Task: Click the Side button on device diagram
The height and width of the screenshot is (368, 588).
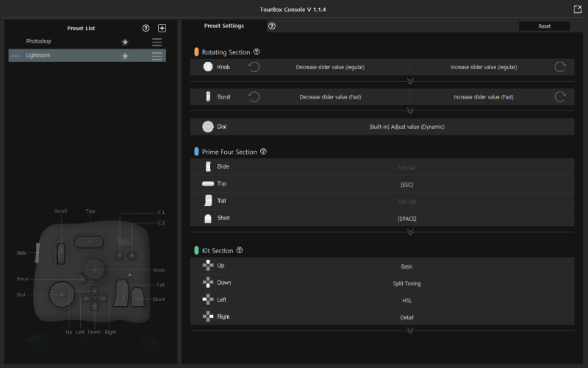Action: [x=37, y=252]
